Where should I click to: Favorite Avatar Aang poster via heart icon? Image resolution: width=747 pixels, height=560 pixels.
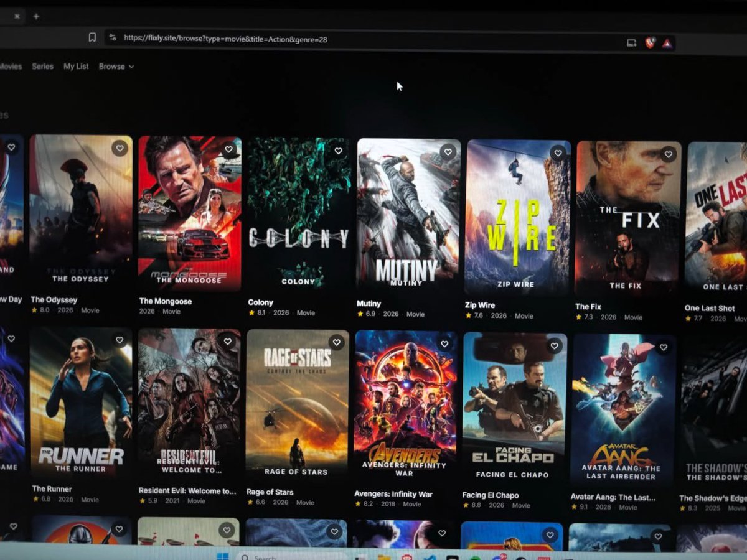(x=663, y=347)
